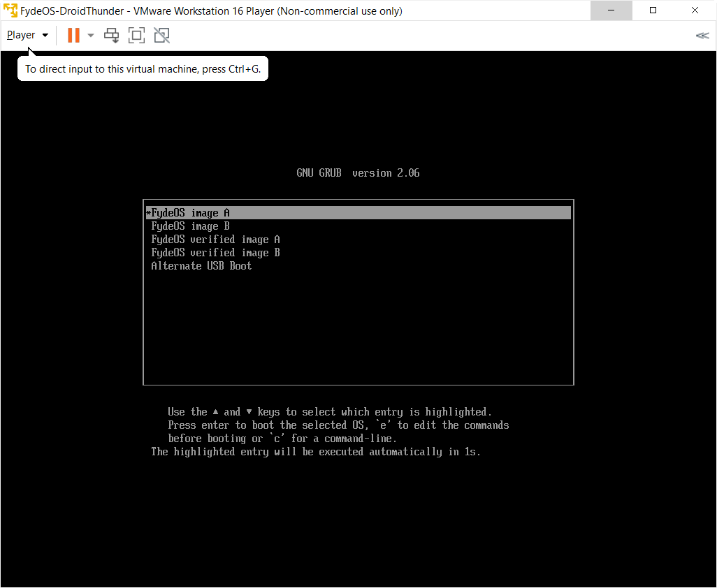This screenshot has width=717, height=588.
Task: Select Alternate USB Boot entry
Action: pos(358,266)
